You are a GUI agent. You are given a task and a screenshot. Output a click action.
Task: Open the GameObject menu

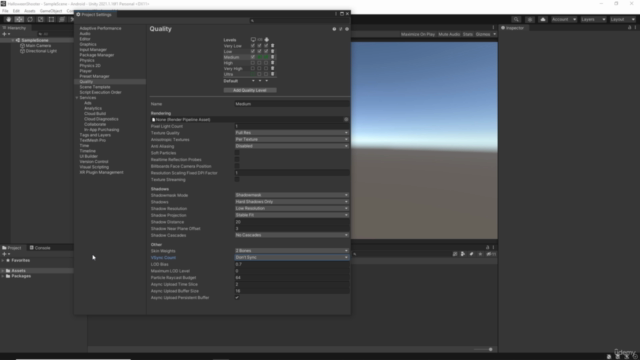(x=51, y=11)
